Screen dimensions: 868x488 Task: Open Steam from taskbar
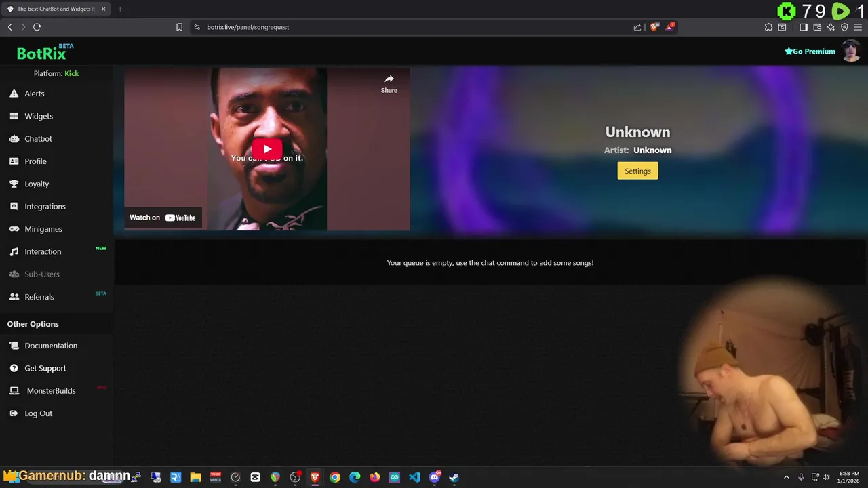[454, 477]
